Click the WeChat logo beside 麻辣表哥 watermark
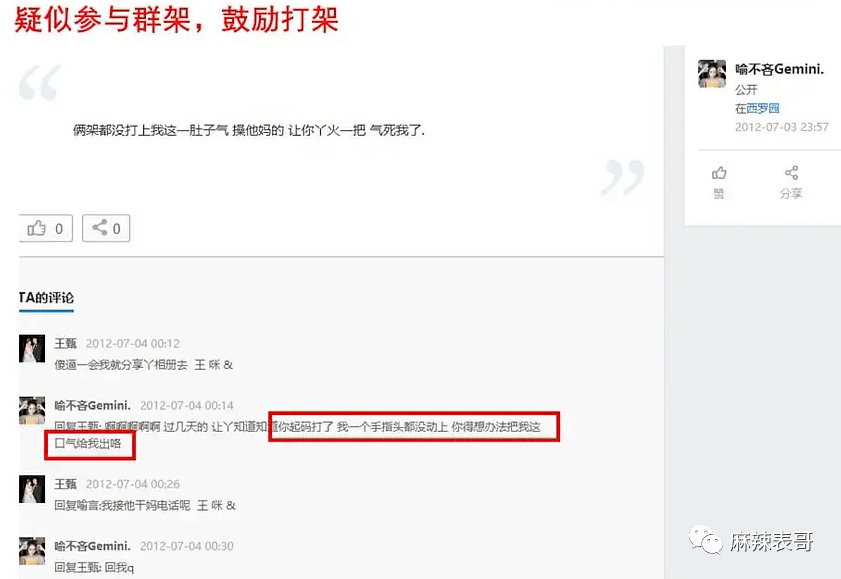The height and width of the screenshot is (579, 841). (705, 540)
